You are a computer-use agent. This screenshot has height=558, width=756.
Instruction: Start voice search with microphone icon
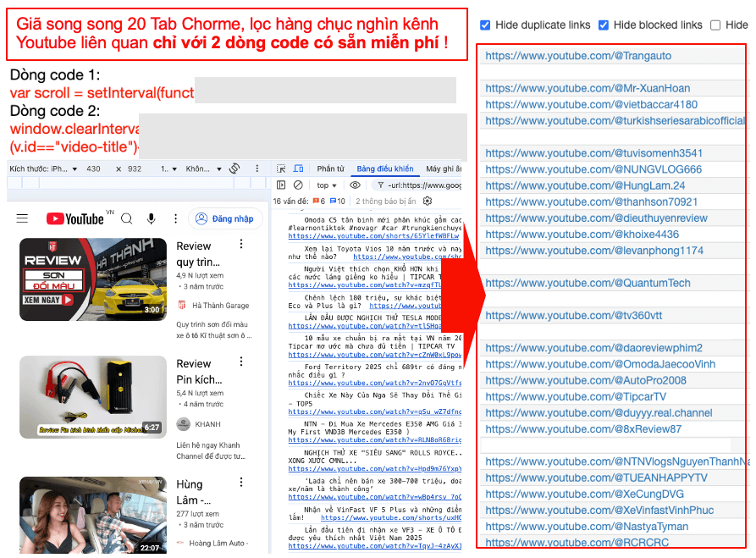tap(152, 218)
